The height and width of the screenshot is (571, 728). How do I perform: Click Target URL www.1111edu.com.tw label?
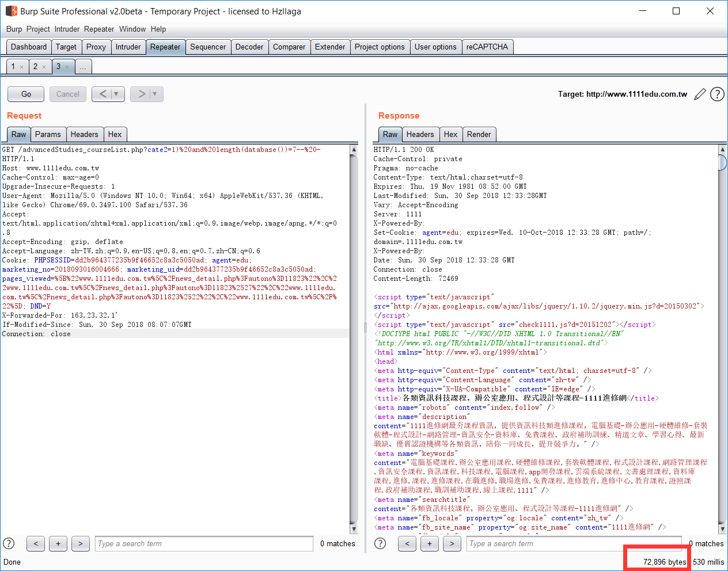click(x=622, y=94)
